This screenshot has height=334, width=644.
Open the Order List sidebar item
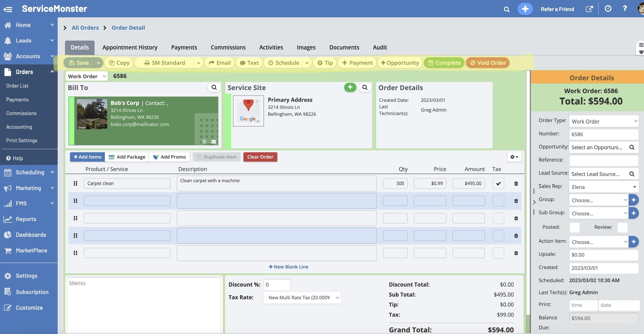(17, 86)
